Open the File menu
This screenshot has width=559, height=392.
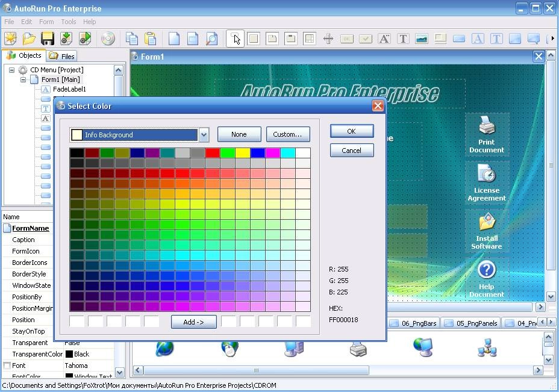[x=9, y=22]
